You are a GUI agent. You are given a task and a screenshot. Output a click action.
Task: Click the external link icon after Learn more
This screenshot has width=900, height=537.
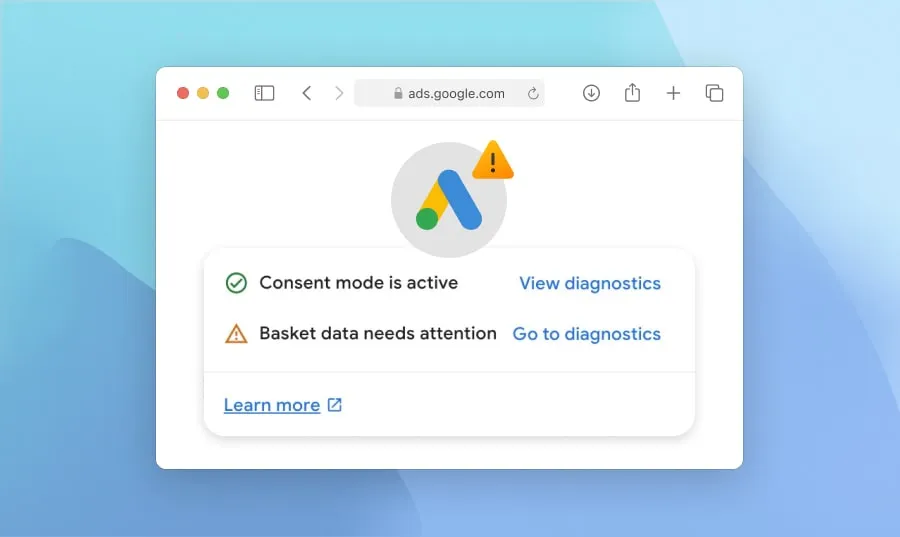(x=335, y=405)
